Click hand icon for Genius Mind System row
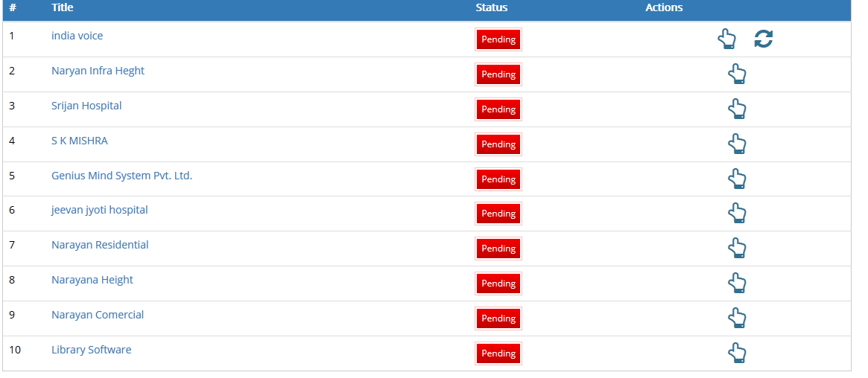The height and width of the screenshot is (378, 868). (737, 179)
